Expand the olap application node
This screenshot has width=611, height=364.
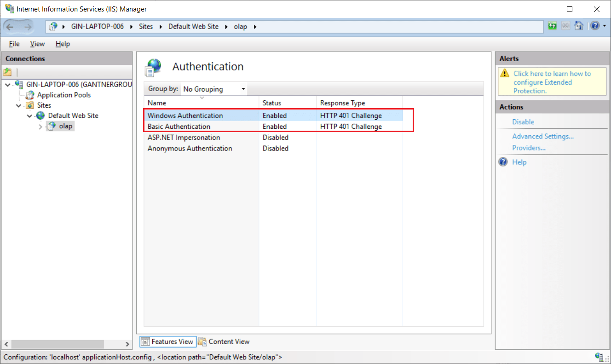tap(40, 126)
